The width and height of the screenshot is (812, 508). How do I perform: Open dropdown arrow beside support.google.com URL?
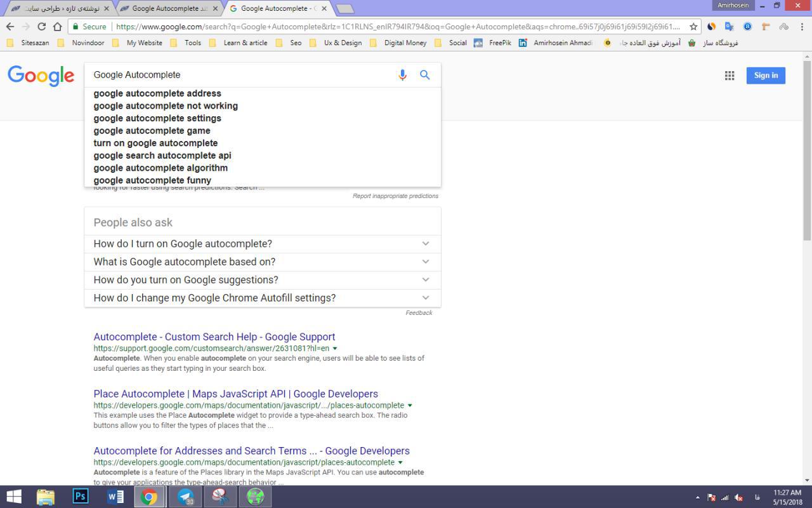pyautogui.click(x=335, y=349)
